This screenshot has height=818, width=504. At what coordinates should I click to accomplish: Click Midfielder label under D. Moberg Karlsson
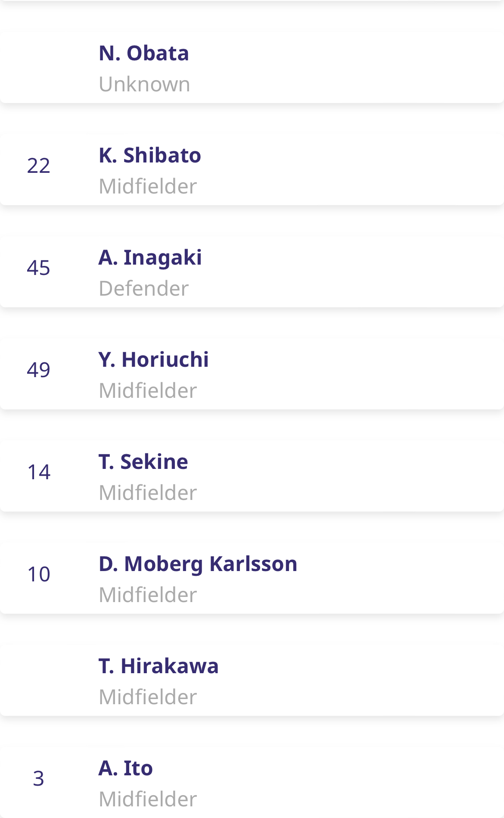[x=148, y=595]
